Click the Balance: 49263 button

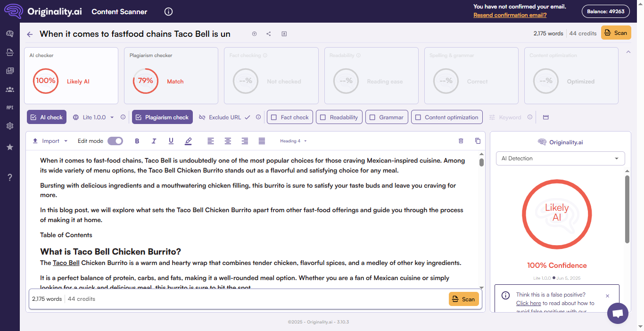click(605, 11)
